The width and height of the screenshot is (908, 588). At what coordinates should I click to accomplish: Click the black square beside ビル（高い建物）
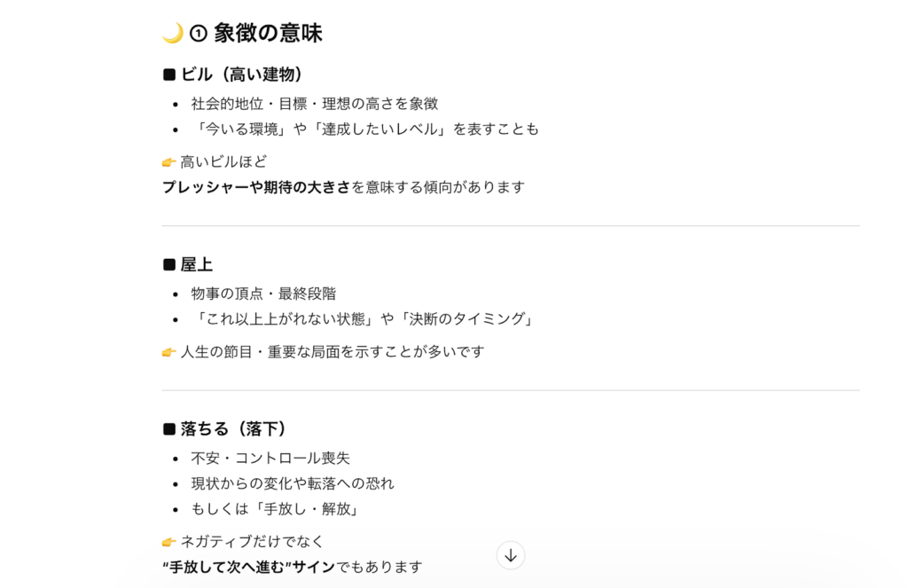pos(169,74)
